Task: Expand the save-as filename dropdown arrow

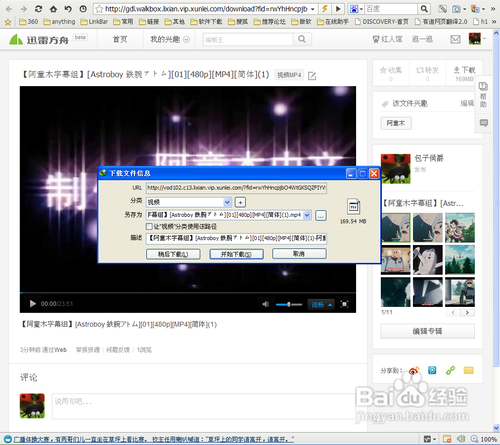Action: point(307,215)
